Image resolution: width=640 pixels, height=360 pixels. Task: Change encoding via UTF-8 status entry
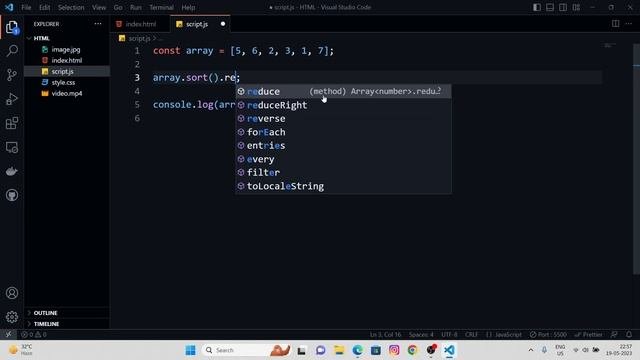[449, 334]
